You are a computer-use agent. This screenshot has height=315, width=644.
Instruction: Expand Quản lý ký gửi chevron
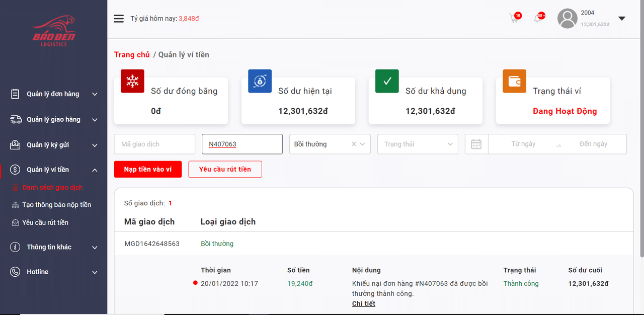pos(95,145)
